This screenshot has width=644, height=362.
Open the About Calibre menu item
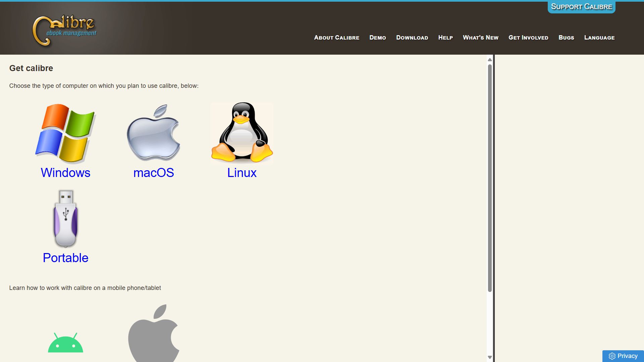coord(336,38)
